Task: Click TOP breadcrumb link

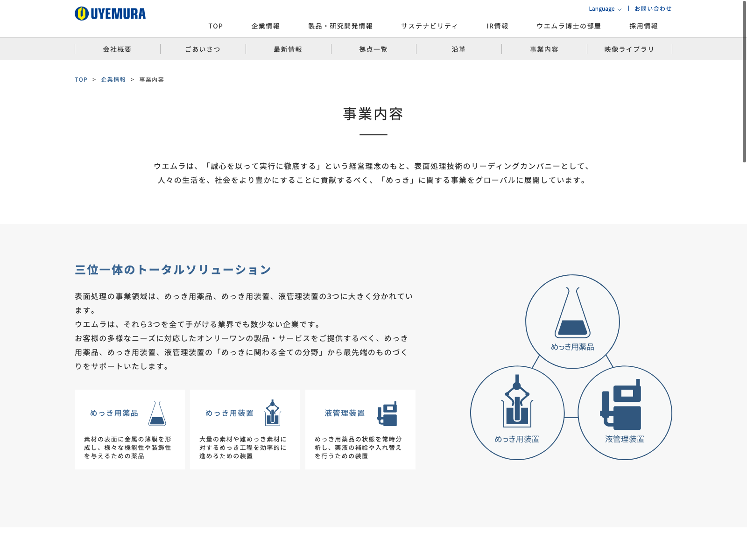Action: [x=81, y=80]
